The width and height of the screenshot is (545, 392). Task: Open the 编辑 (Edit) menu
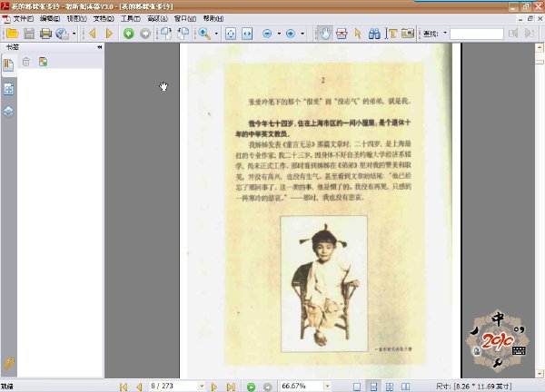point(50,18)
